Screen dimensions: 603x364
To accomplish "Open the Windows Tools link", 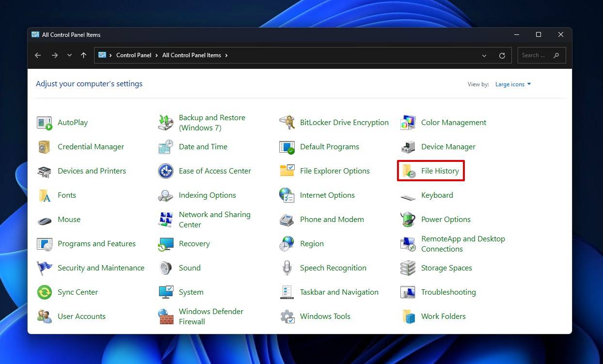I will (x=325, y=317).
